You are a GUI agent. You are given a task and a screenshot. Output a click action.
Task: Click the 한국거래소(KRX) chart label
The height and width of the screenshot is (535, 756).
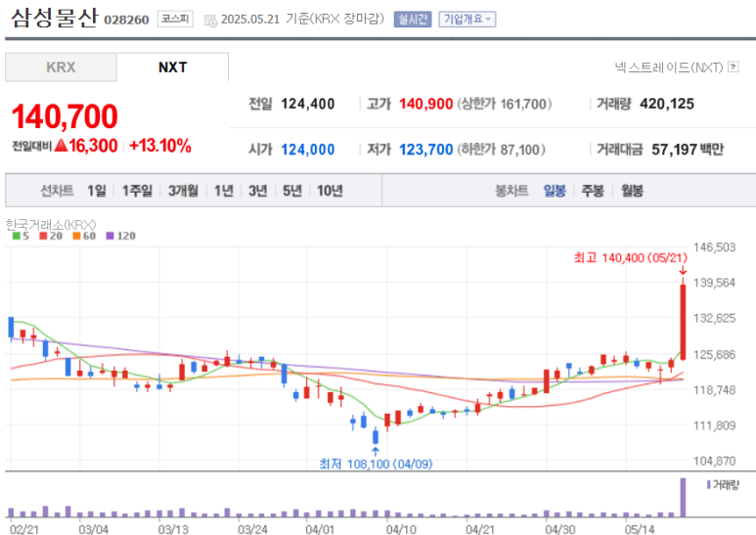(51, 225)
